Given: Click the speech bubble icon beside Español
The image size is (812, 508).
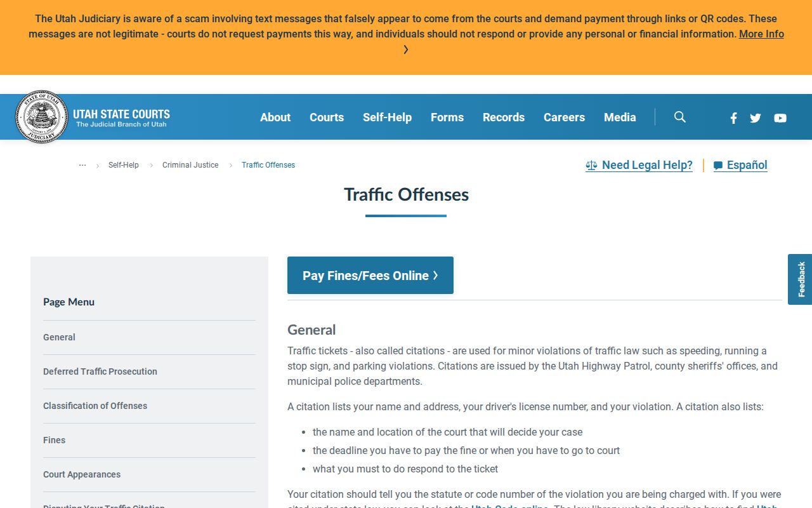Looking at the screenshot, I should click(x=718, y=166).
